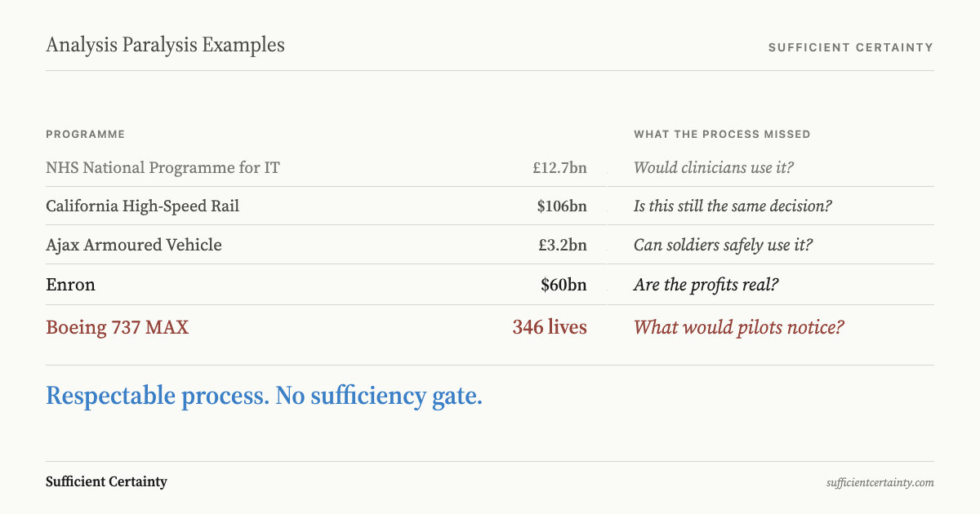980x514 pixels.
Task: Click "What would pilots notice?" text
Action: 739,327
